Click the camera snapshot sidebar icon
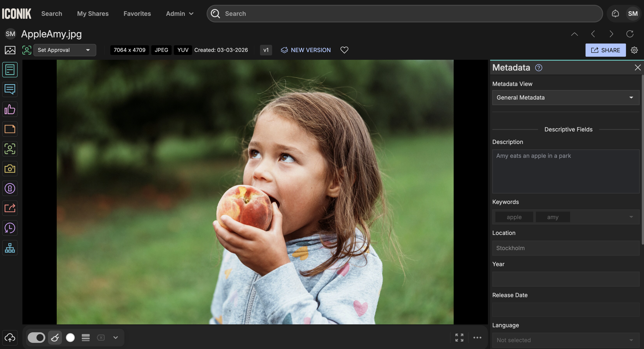Screen dimensions: 644x349 [10, 169]
